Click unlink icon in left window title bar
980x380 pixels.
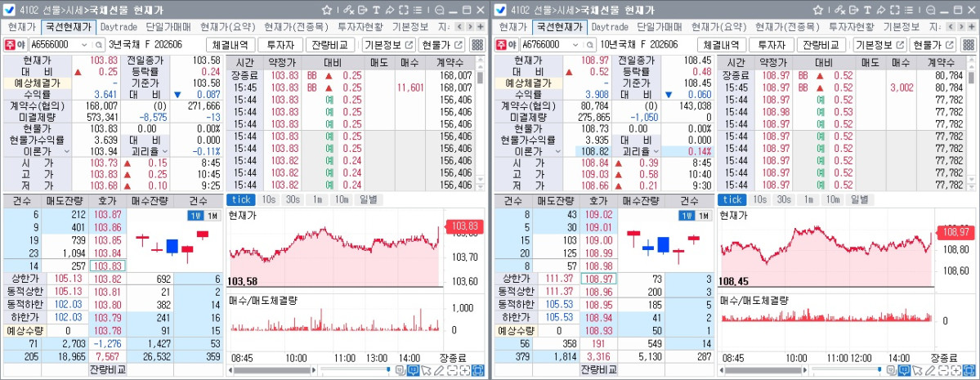(x=348, y=10)
